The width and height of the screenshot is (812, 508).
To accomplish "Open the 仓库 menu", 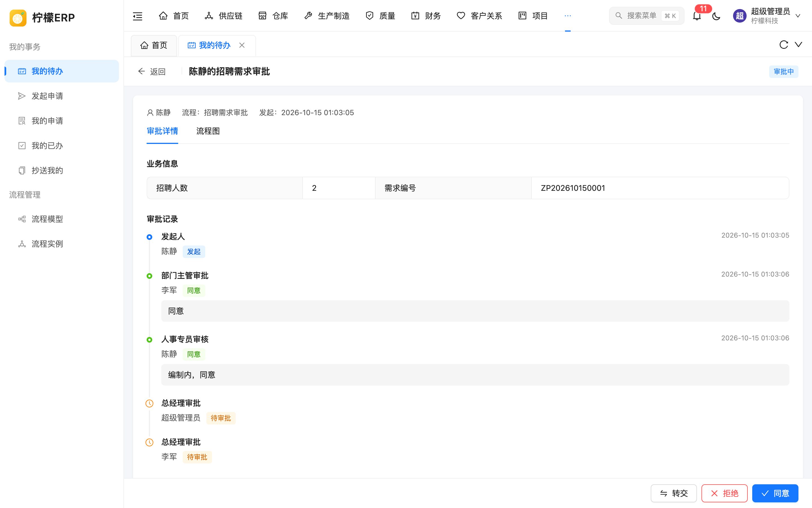I will coord(273,16).
